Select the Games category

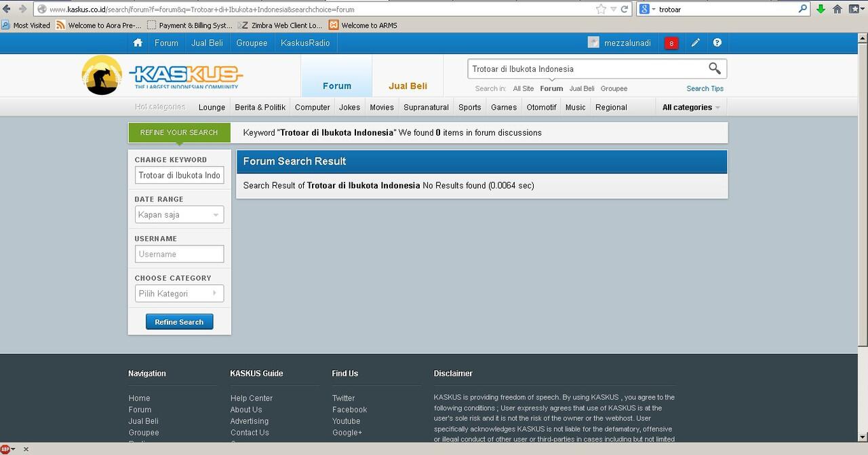pyautogui.click(x=504, y=107)
